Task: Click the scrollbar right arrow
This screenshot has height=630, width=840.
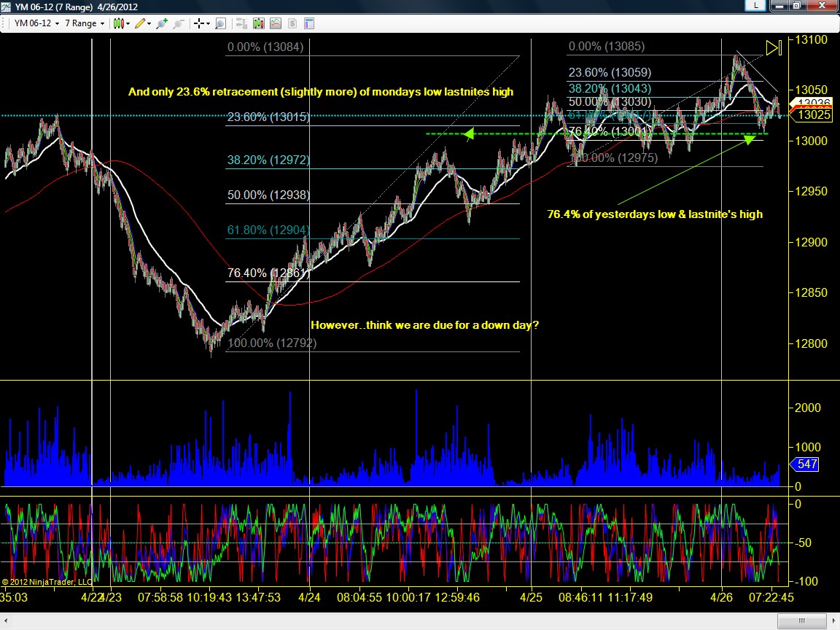Action: (834, 621)
